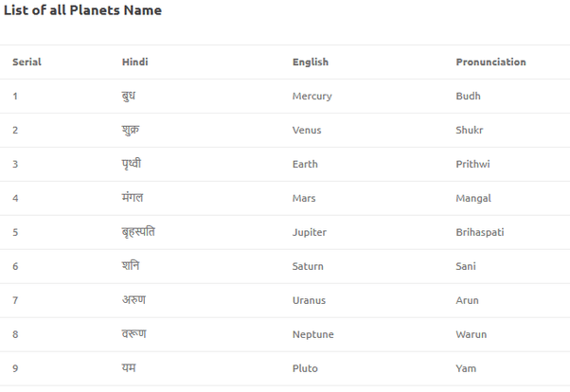570x392 pixels.
Task: Select the Pronunciation column header
Action: (x=490, y=62)
